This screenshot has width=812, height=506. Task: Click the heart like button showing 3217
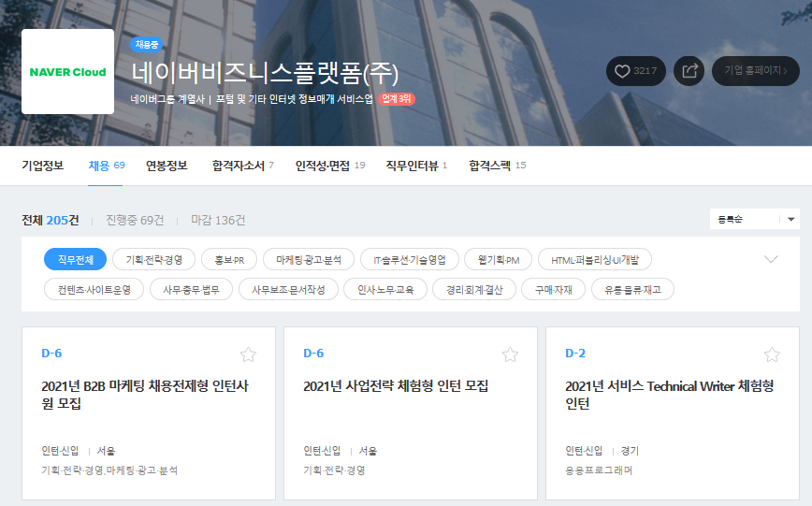(x=634, y=71)
